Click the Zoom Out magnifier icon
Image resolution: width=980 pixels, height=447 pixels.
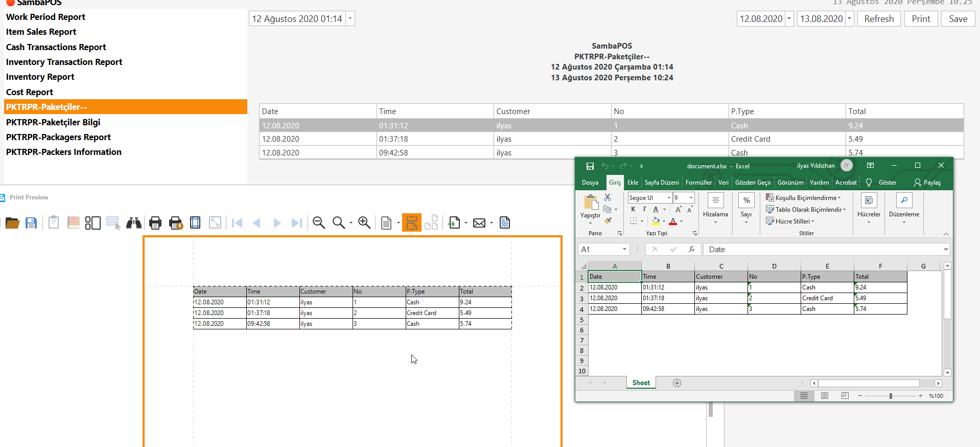coord(319,222)
